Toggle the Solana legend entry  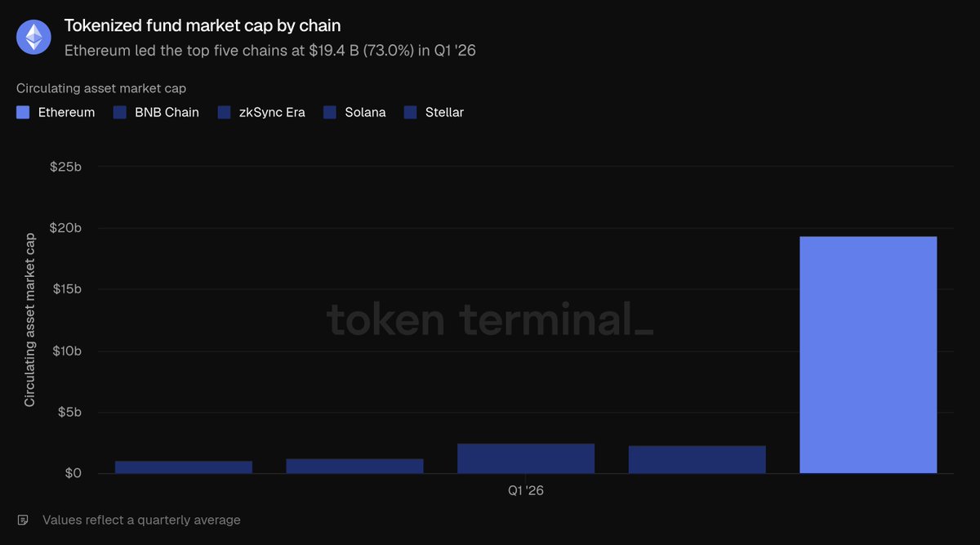pyautogui.click(x=354, y=113)
